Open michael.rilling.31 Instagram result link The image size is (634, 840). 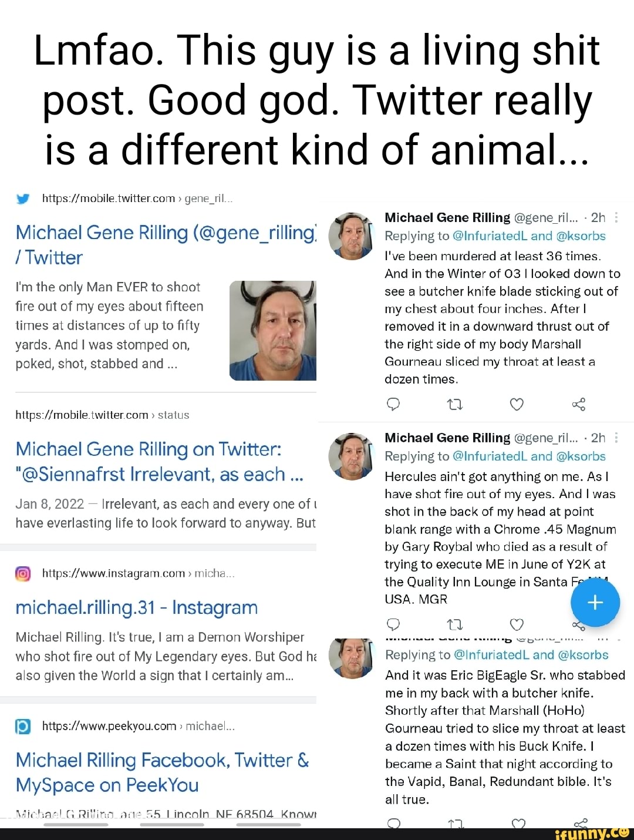point(137,607)
